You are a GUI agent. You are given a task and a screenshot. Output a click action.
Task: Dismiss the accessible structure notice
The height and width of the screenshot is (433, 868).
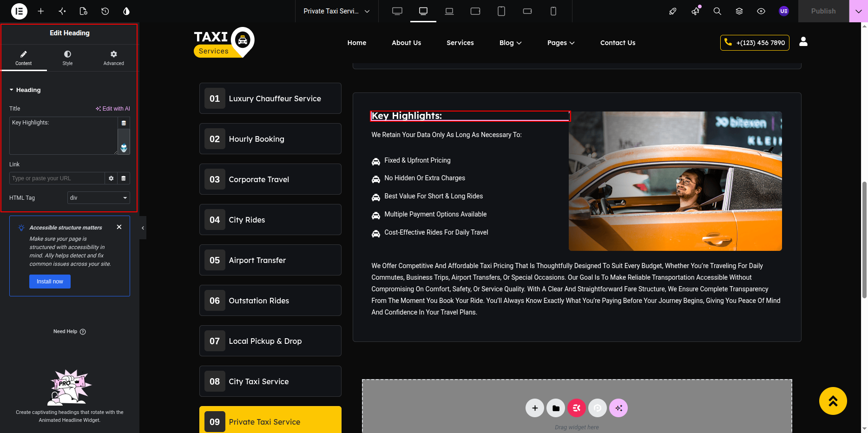click(119, 227)
